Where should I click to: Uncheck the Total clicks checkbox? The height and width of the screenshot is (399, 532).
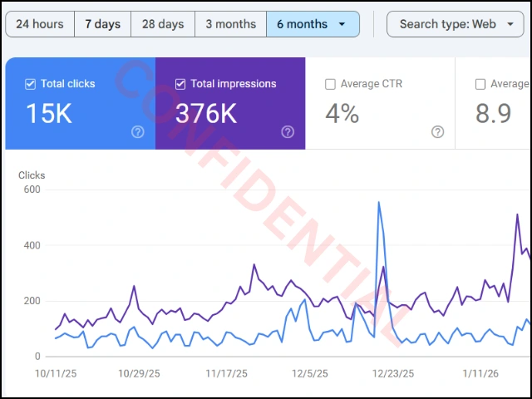(31, 84)
